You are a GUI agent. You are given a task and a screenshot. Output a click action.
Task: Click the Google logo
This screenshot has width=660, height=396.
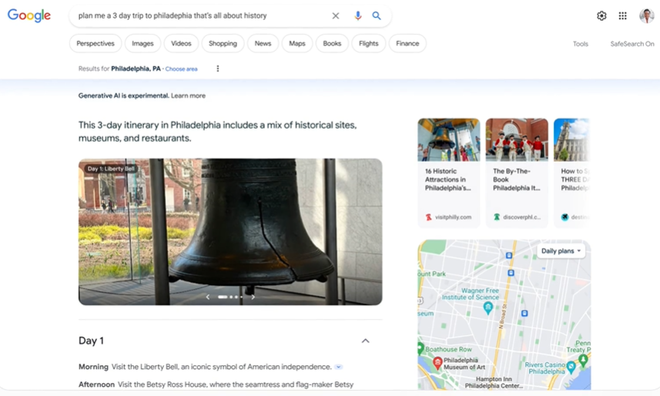(29, 16)
